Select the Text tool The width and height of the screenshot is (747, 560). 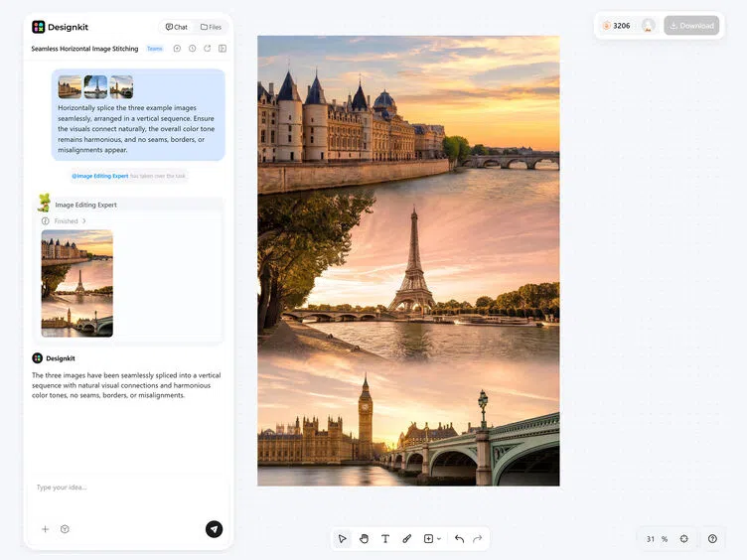coord(385,538)
